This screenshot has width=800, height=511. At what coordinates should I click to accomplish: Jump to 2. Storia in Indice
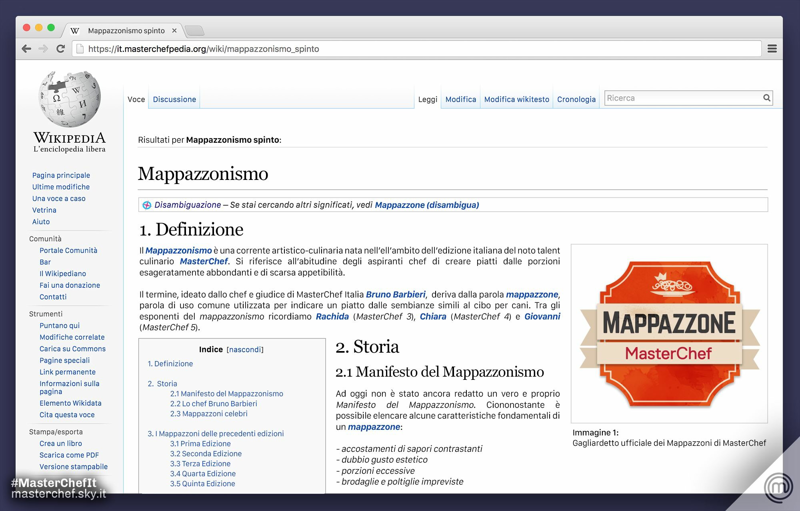(x=162, y=384)
